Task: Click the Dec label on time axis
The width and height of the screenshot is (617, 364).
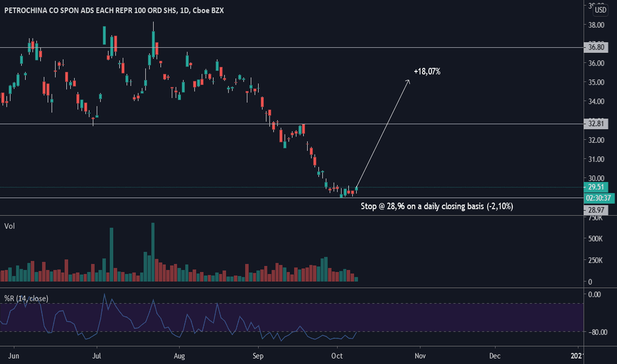Action: (495, 356)
